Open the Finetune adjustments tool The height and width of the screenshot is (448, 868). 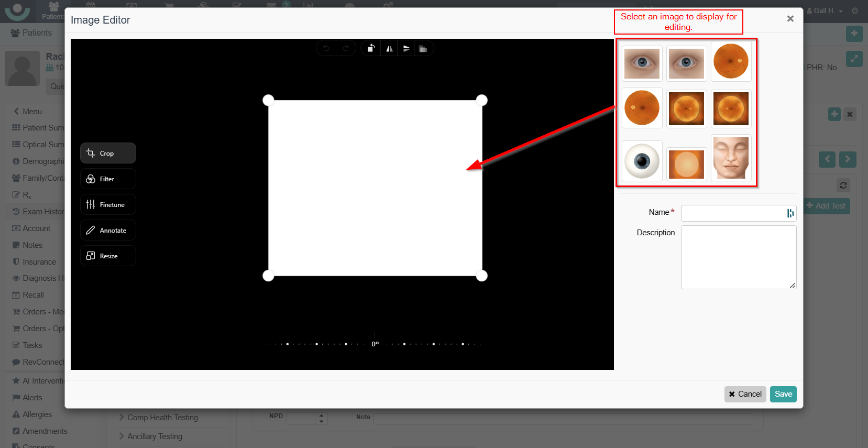point(108,205)
